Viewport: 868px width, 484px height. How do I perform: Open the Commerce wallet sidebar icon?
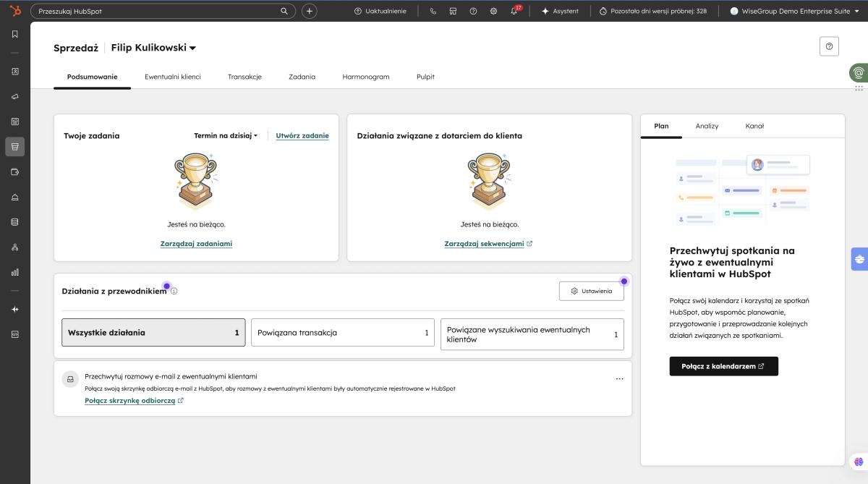coord(14,172)
